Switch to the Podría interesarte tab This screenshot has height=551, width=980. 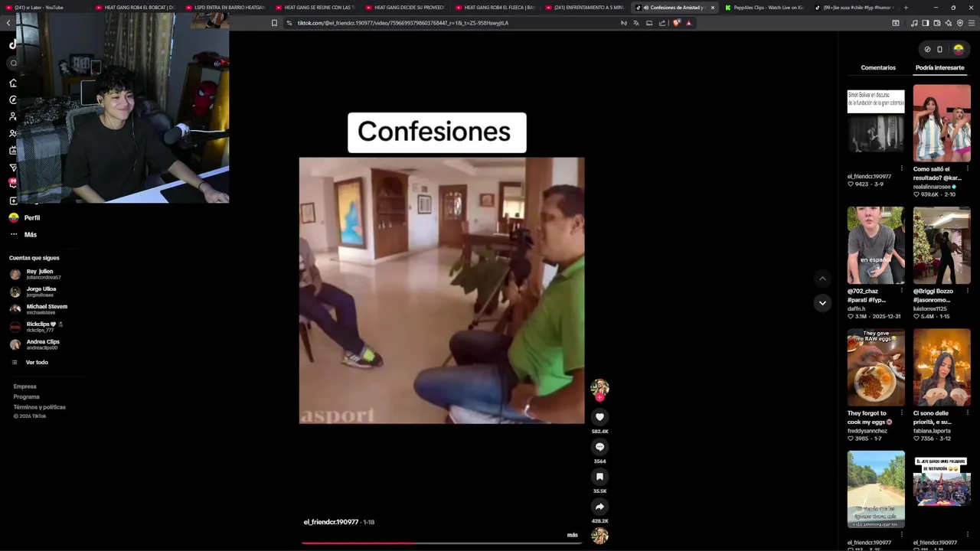coord(939,67)
